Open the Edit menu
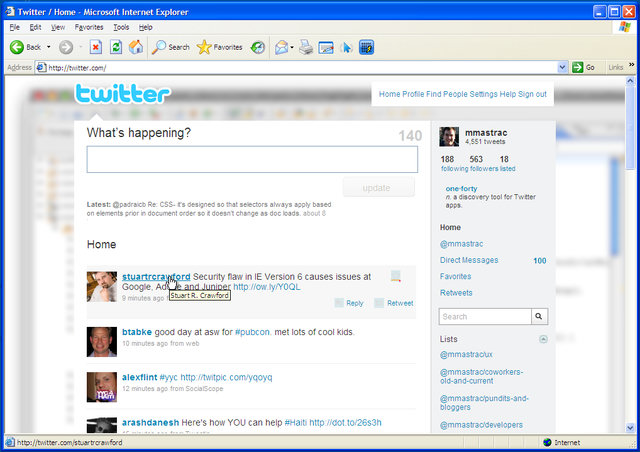The height and width of the screenshot is (452, 640). (35, 27)
